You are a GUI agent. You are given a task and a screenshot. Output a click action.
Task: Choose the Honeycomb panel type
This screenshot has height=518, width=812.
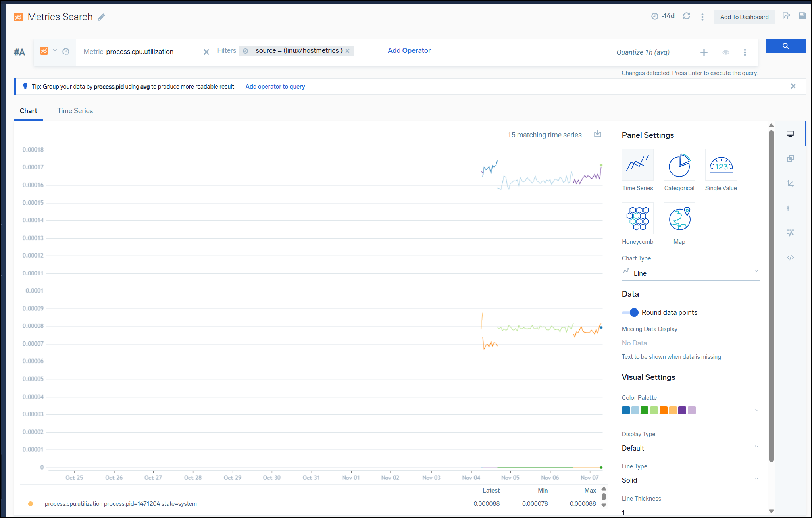(637, 219)
